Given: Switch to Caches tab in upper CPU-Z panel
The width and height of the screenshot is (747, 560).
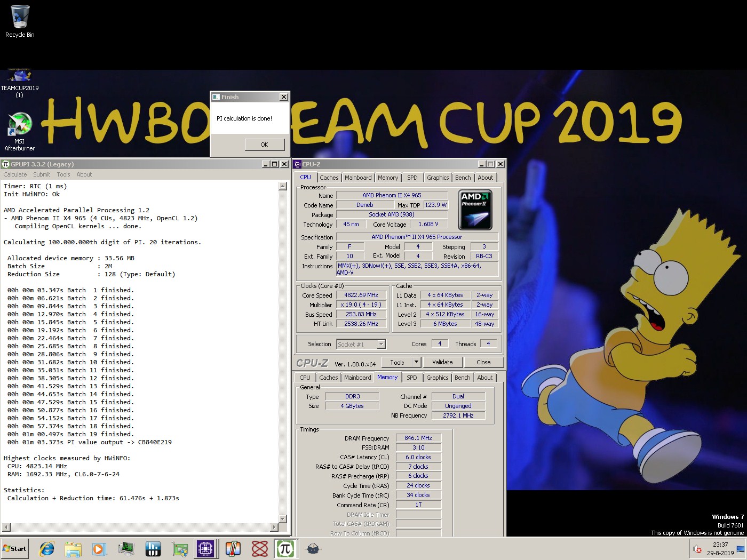Looking at the screenshot, I should click(x=329, y=178).
